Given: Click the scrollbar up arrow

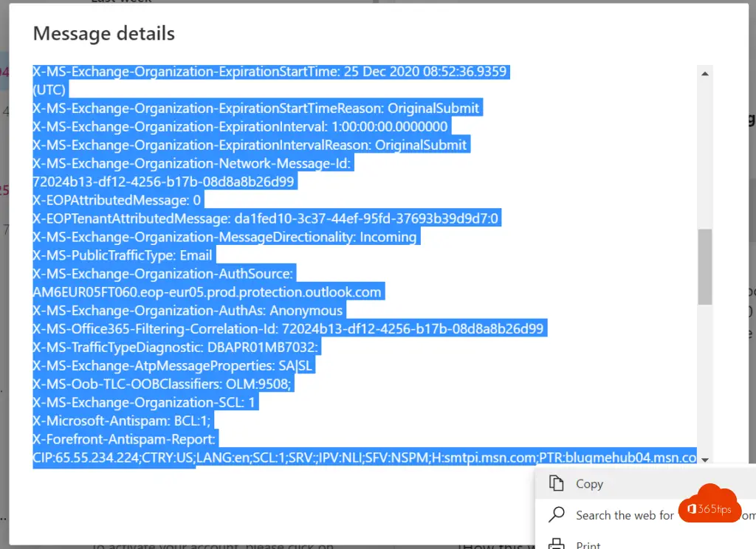Looking at the screenshot, I should point(705,74).
